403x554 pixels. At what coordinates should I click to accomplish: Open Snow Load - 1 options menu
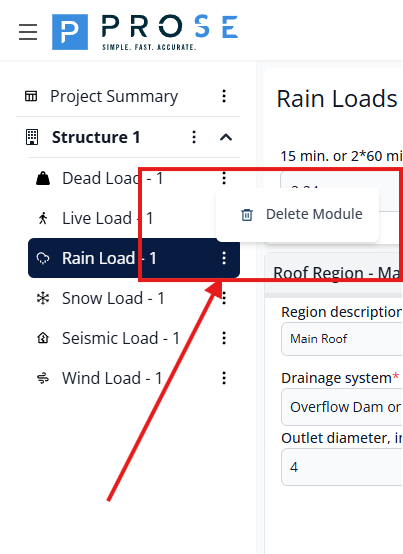point(224,298)
